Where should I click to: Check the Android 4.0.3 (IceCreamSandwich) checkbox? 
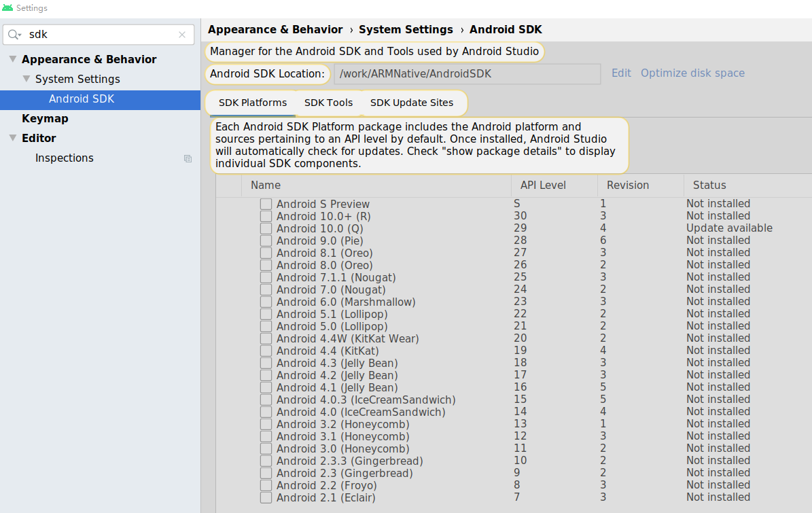coord(266,400)
